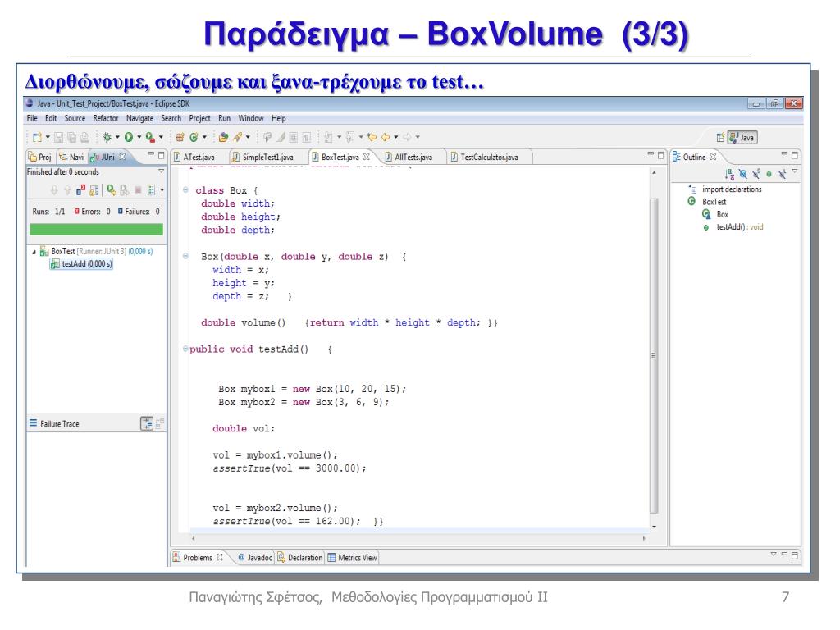
Task: Open the Navigate menu
Action: [139, 118]
